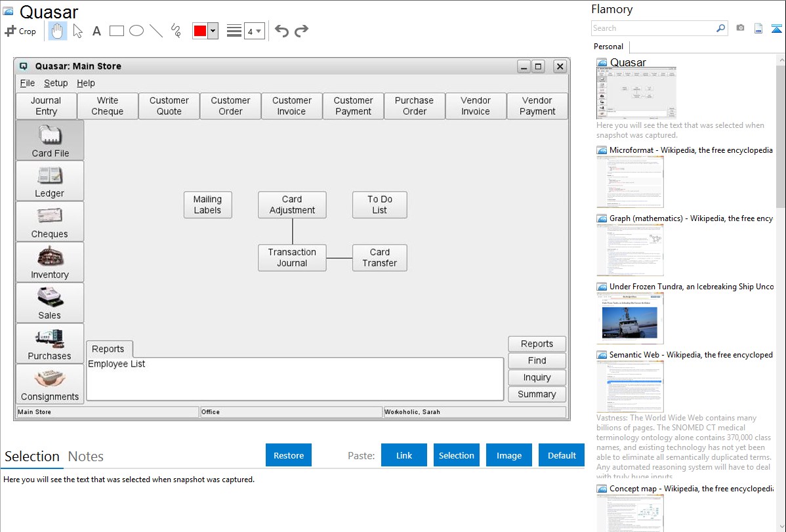The height and width of the screenshot is (532, 786).
Task: Redo the last undone annotation
Action: (x=301, y=31)
